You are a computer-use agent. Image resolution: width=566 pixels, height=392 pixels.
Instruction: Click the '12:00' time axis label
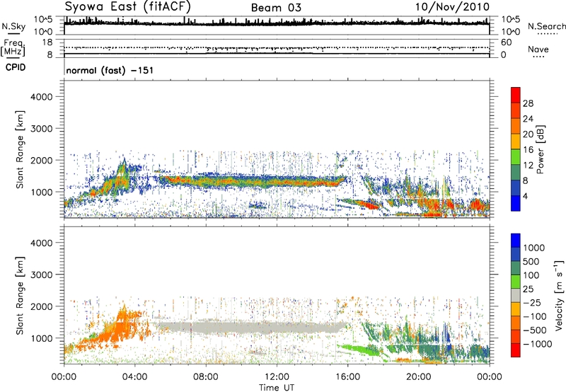point(277,377)
